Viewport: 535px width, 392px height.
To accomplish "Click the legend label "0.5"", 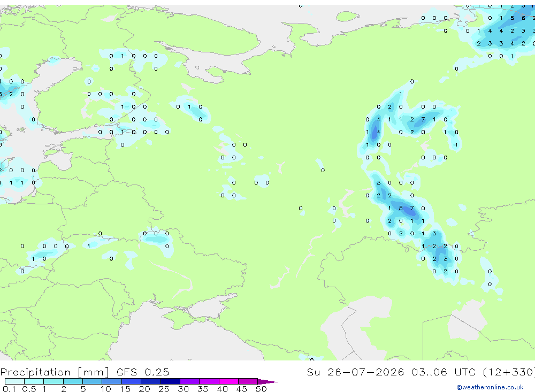I will click(29, 389).
